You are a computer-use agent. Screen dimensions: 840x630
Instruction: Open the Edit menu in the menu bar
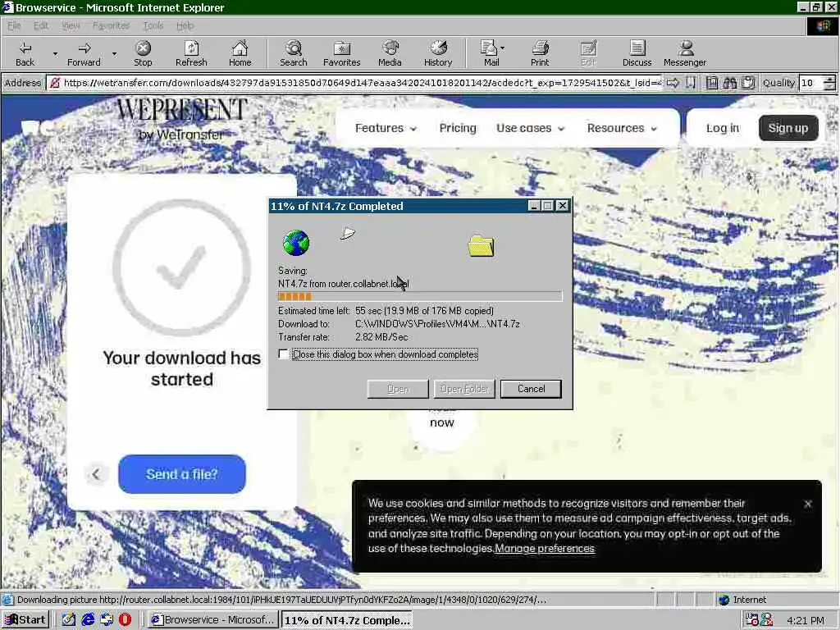point(41,25)
